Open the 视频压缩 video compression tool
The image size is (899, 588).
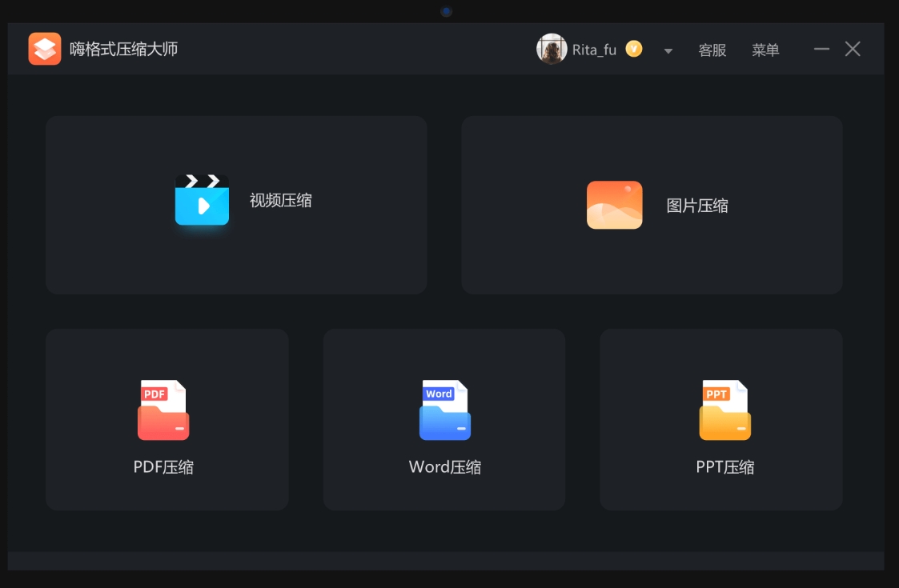point(236,204)
